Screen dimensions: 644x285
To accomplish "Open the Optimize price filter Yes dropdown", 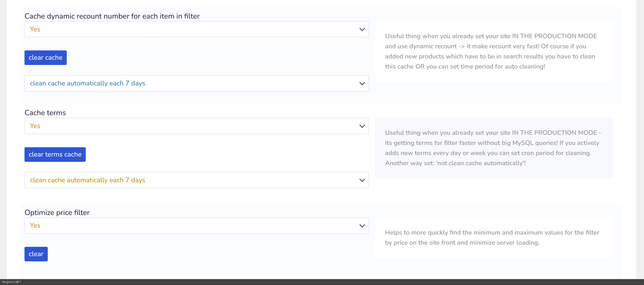I will (x=196, y=226).
